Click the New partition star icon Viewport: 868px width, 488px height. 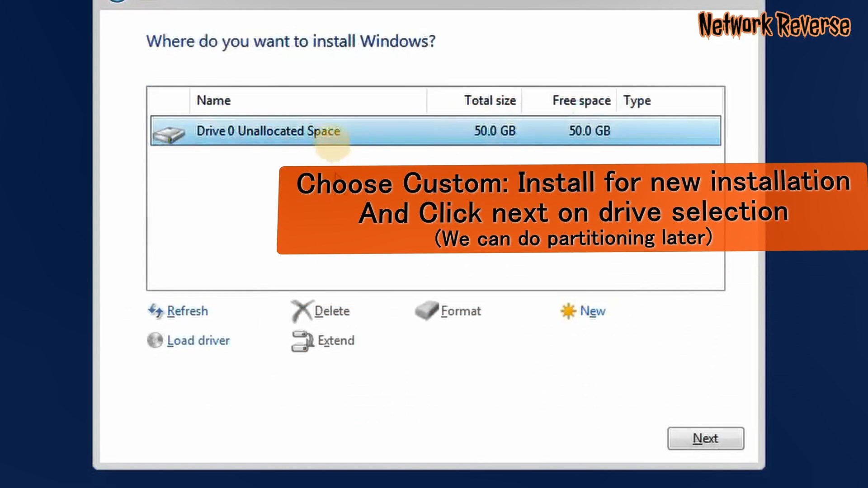pos(568,311)
